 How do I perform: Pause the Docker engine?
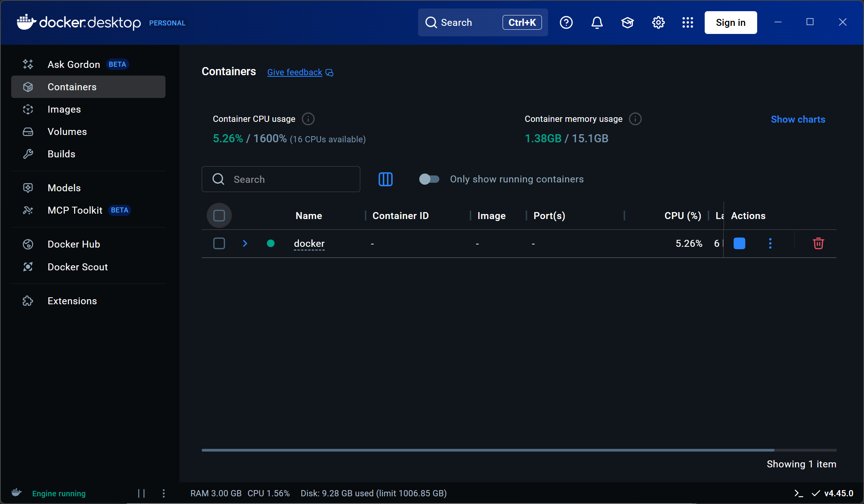(x=142, y=493)
